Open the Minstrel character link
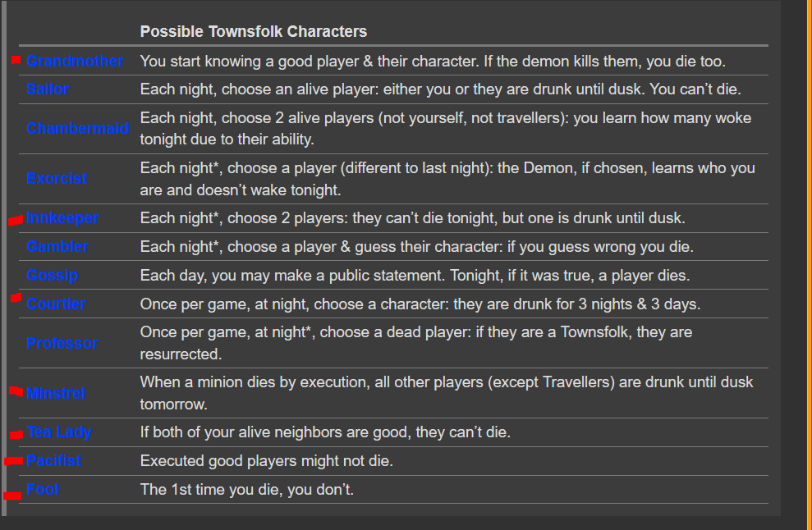This screenshot has height=530, width=812. (x=55, y=393)
